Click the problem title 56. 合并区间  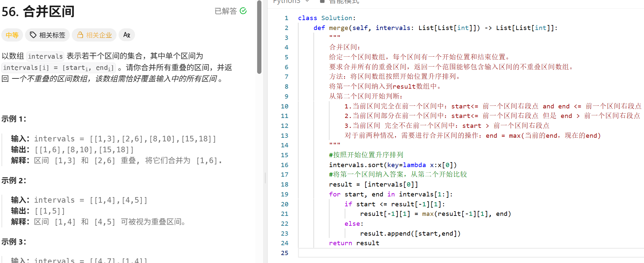38,12
